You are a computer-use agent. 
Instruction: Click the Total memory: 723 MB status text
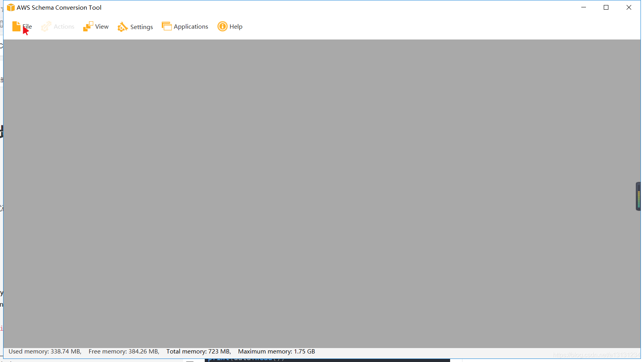pos(199,352)
